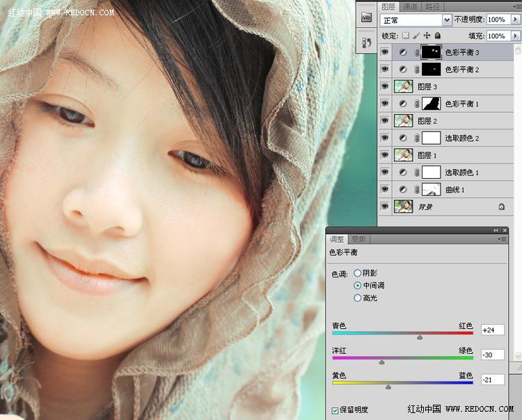Hide the 图层 3 layer
The height and width of the screenshot is (420, 522).
tap(385, 86)
